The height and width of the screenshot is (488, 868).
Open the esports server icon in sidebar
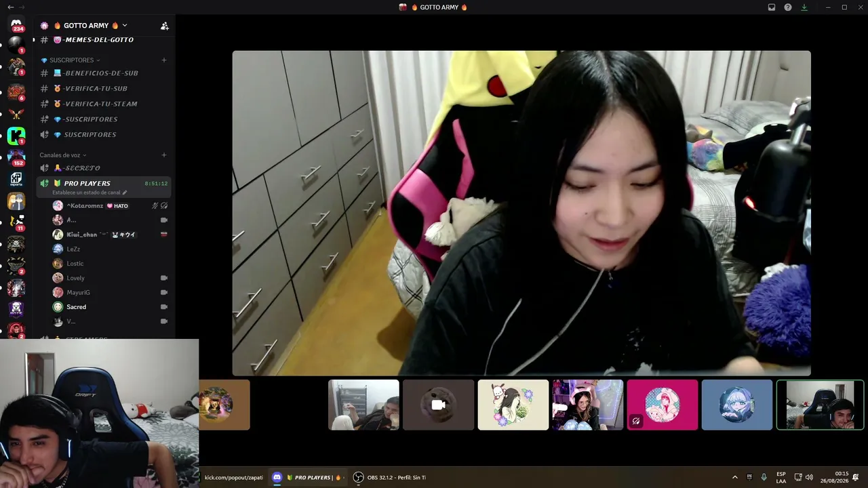coord(16,179)
